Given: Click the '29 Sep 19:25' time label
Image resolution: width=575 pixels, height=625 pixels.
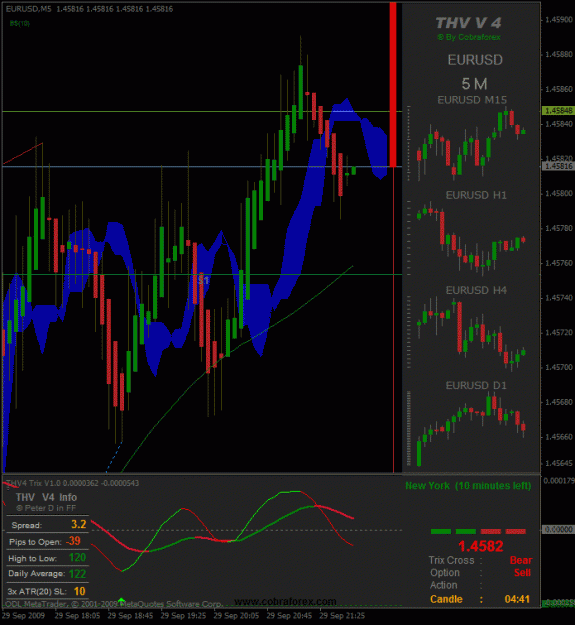Looking at the screenshot, I should click(x=183, y=615).
